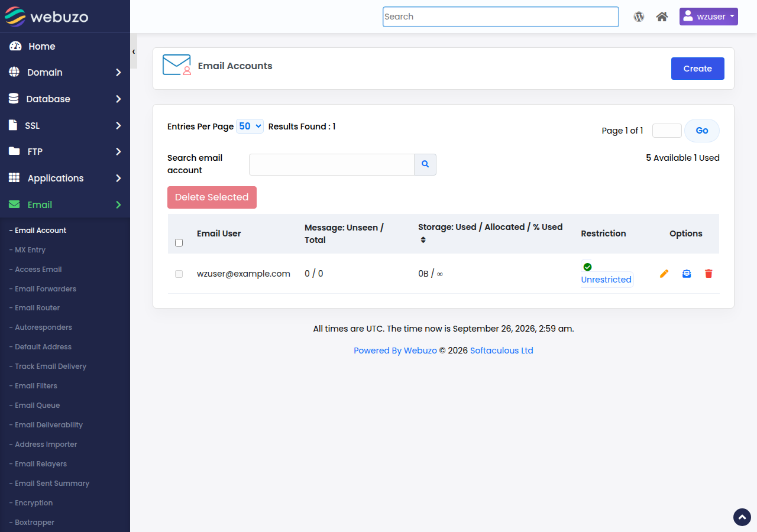Expand the Database sidebar section
Image resolution: width=757 pixels, height=532 pixels.
pos(65,99)
